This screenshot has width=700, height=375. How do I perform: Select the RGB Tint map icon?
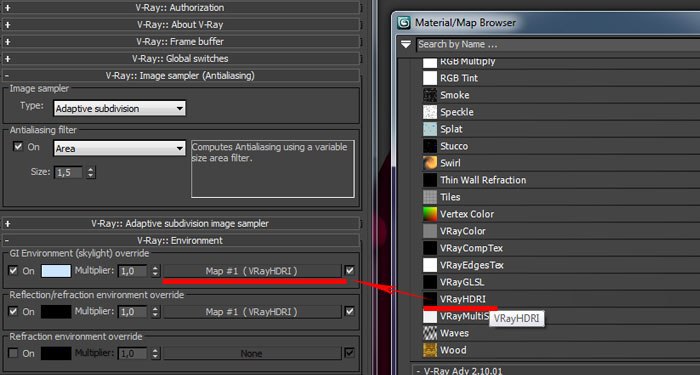point(429,78)
